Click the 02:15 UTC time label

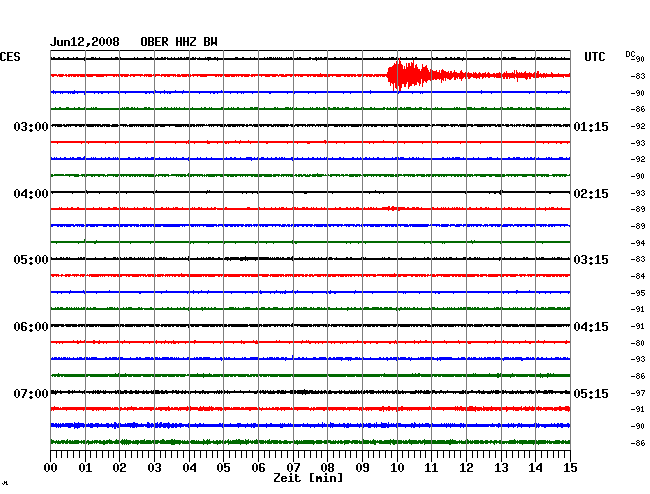point(591,194)
